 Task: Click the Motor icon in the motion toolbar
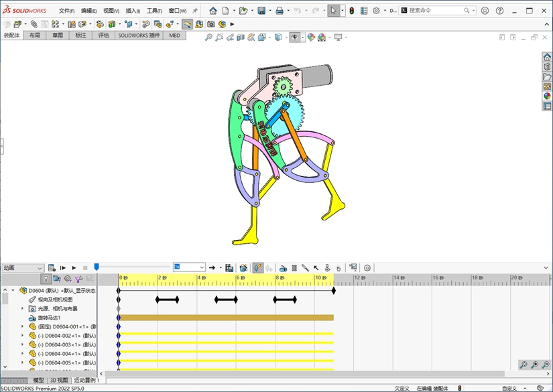click(x=283, y=268)
